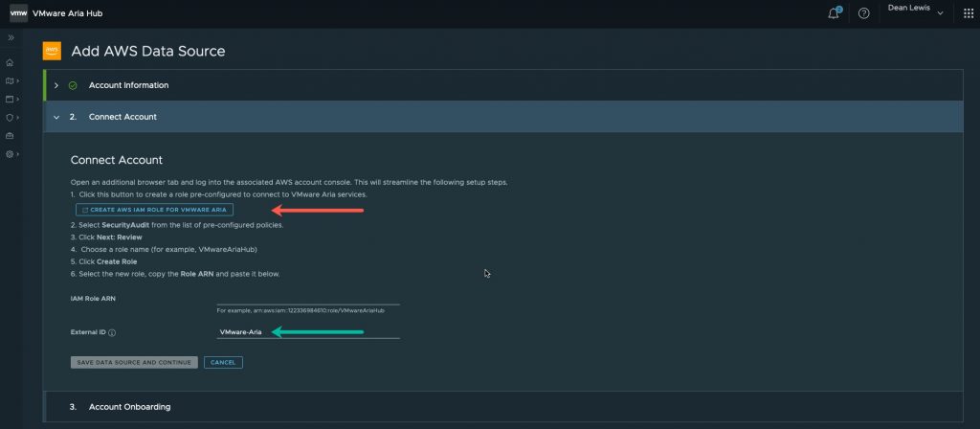
Task: Click the 'Select the new role' instruction line
Action: pyautogui.click(x=176, y=274)
